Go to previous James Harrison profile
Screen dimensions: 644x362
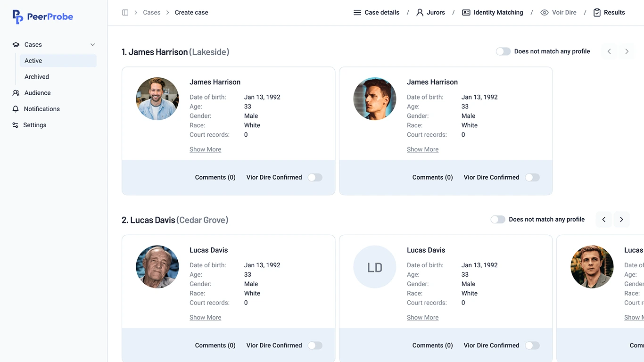tap(609, 51)
